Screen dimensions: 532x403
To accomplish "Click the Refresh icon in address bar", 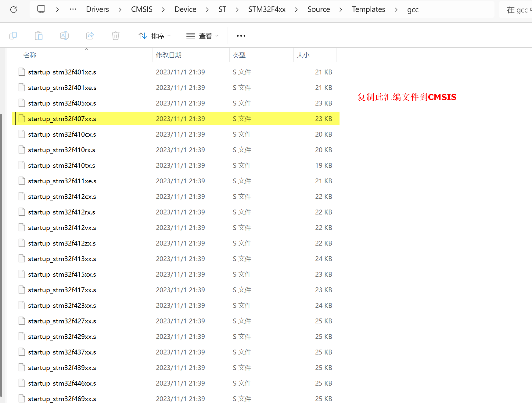I will 14,10.
